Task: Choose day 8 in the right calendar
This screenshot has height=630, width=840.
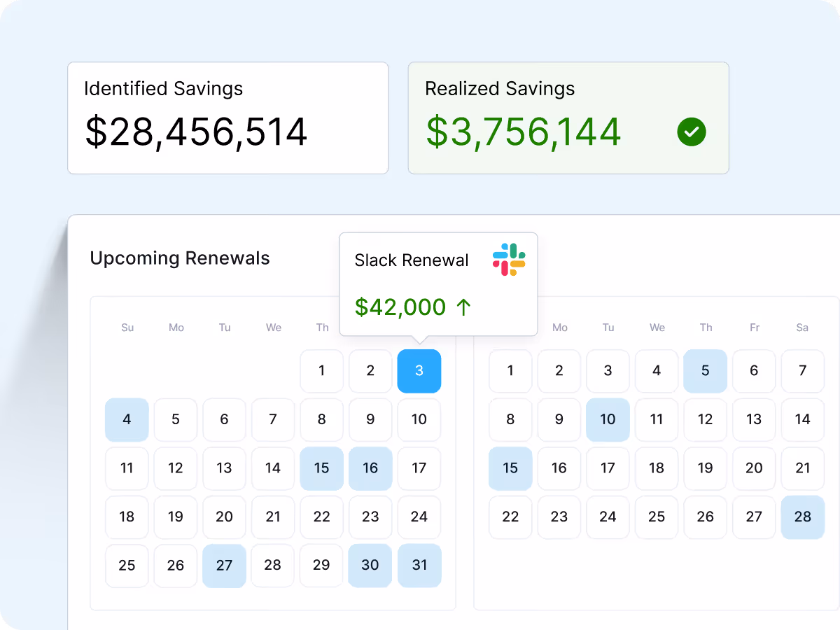Action: (x=510, y=420)
